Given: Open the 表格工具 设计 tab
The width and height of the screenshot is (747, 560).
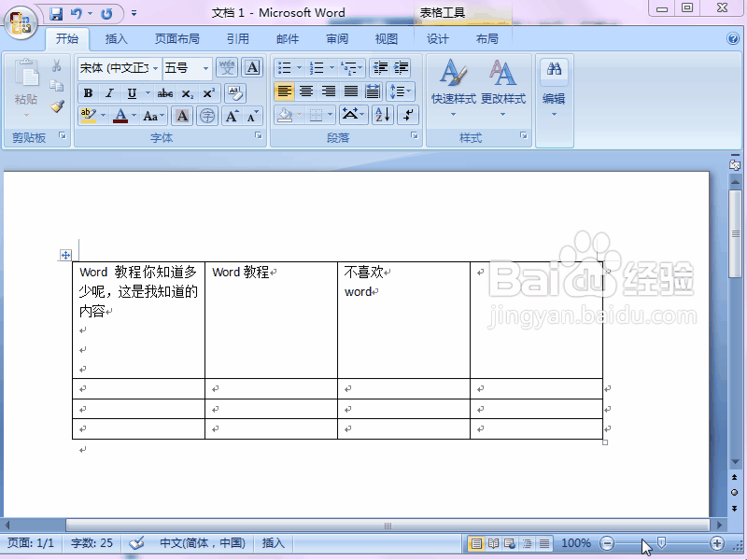Looking at the screenshot, I should (437, 38).
